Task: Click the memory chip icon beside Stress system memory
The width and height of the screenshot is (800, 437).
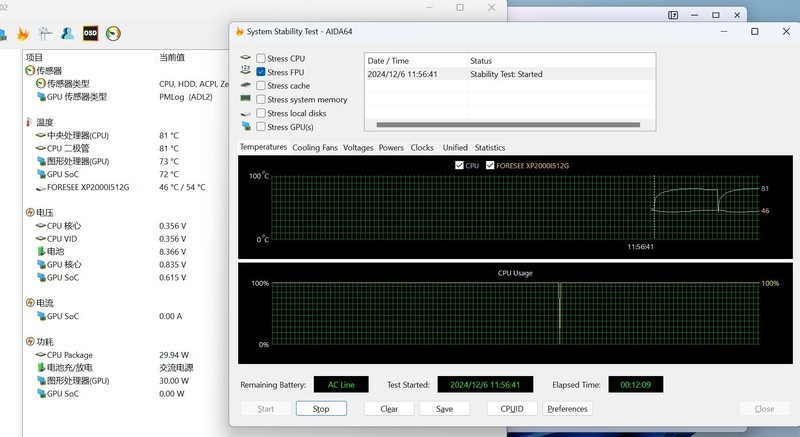Action: click(x=246, y=99)
